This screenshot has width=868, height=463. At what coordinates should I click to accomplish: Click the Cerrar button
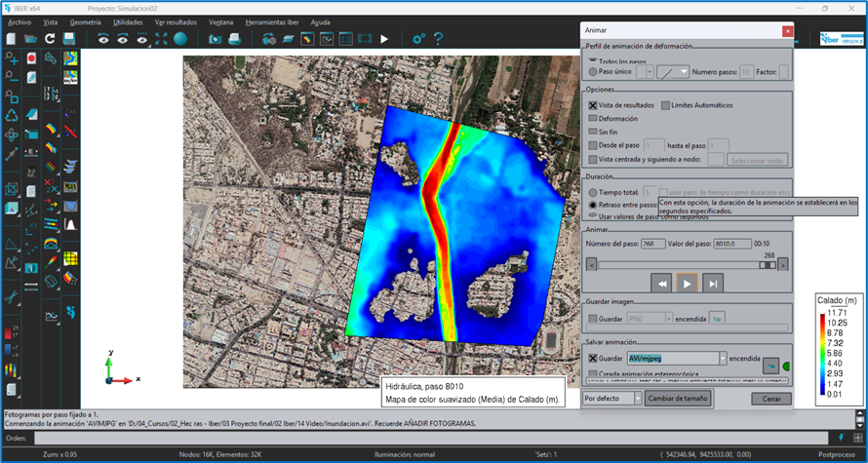pyautogui.click(x=771, y=399)
